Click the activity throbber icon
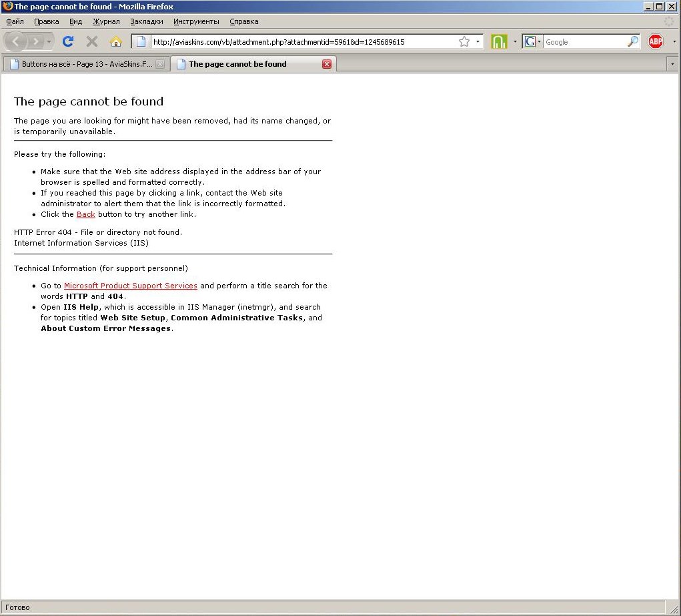The image size is (681, 616). point(669,21)
